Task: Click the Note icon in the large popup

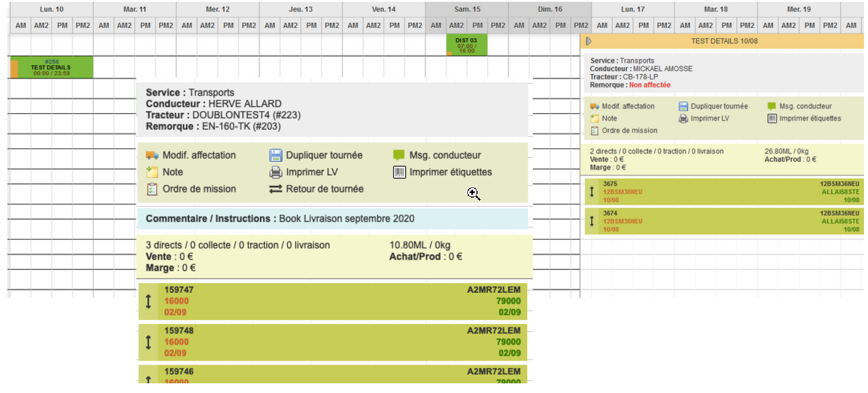Action: point(152,172)
